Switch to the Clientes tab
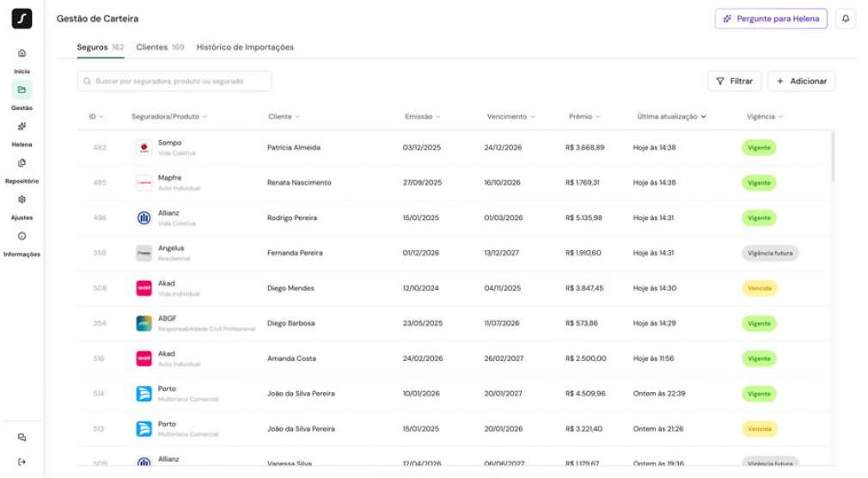 coord(160,47)
